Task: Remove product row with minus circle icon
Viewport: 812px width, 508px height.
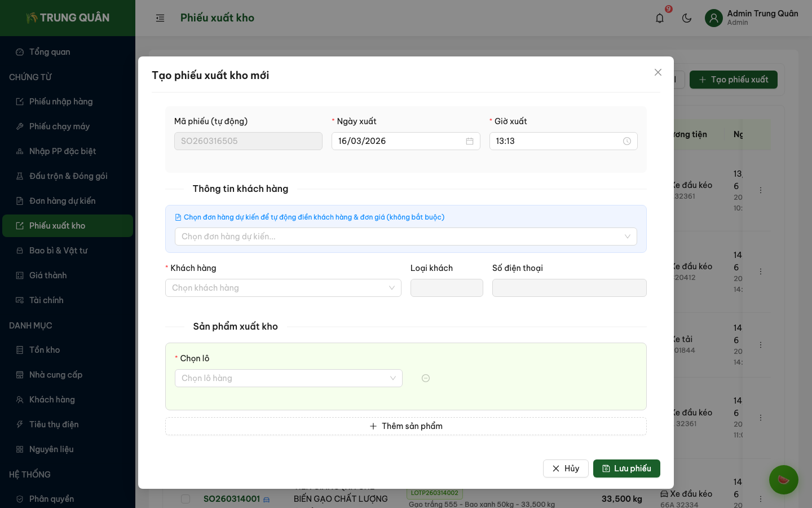Action: (426, 378)
